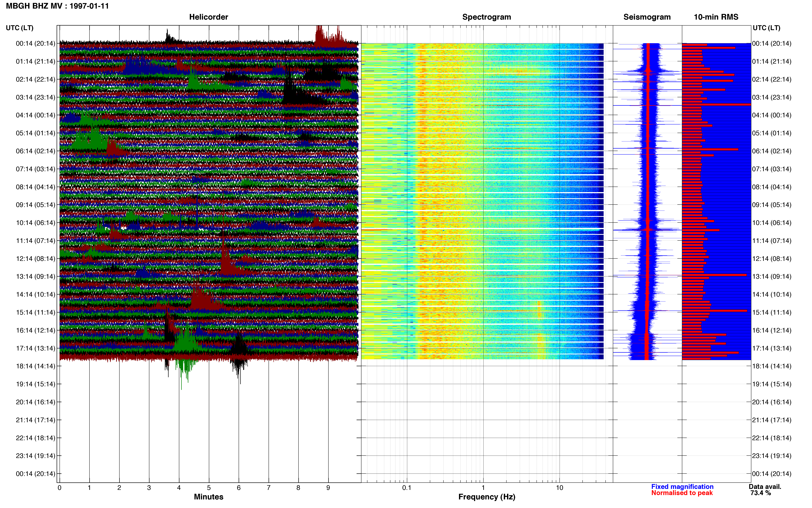
Task: Click right-side time label '17:14 (13:14)'
Action: pos(772,348)
